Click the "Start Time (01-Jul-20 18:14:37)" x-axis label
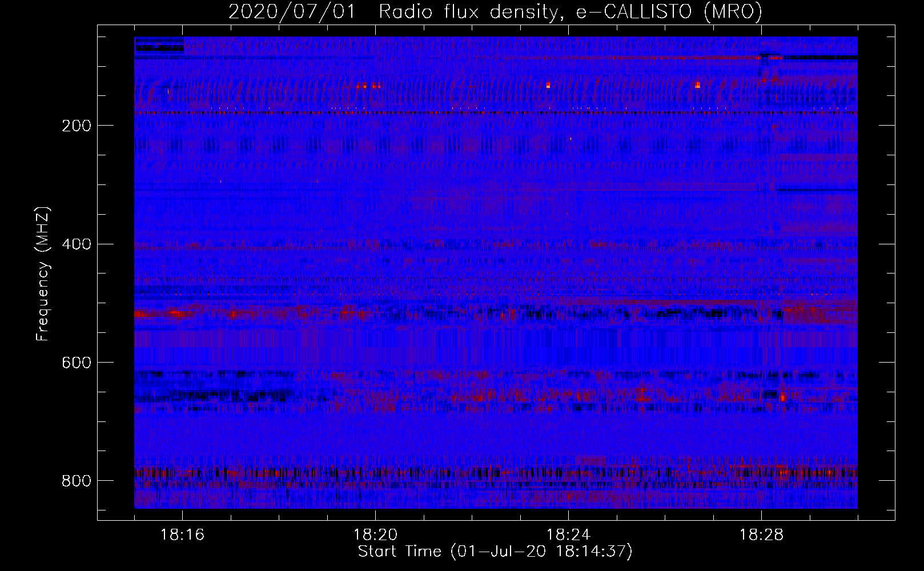Screen dimensions: 924x571 point(495,552)
